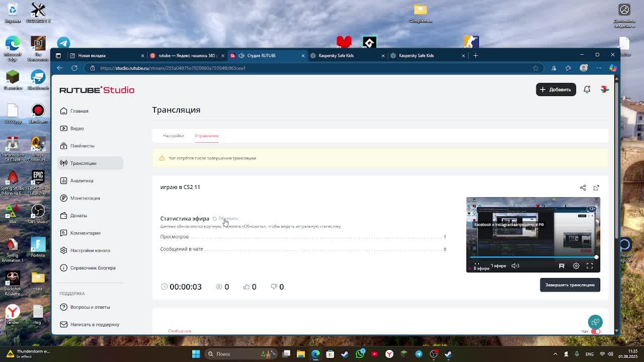The image size is (644, 362).
Task: Click Завершить трансляцию button
Action: click(570, 285)
